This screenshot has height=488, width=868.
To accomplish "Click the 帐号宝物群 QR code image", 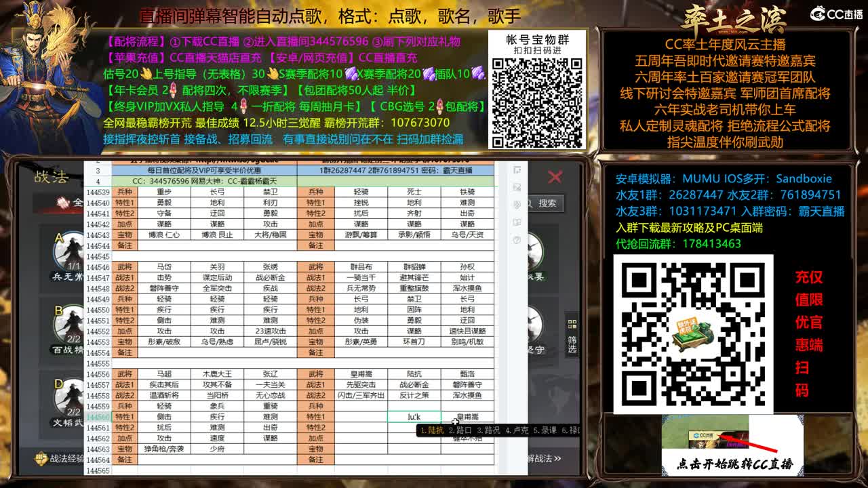I will 537,102.
